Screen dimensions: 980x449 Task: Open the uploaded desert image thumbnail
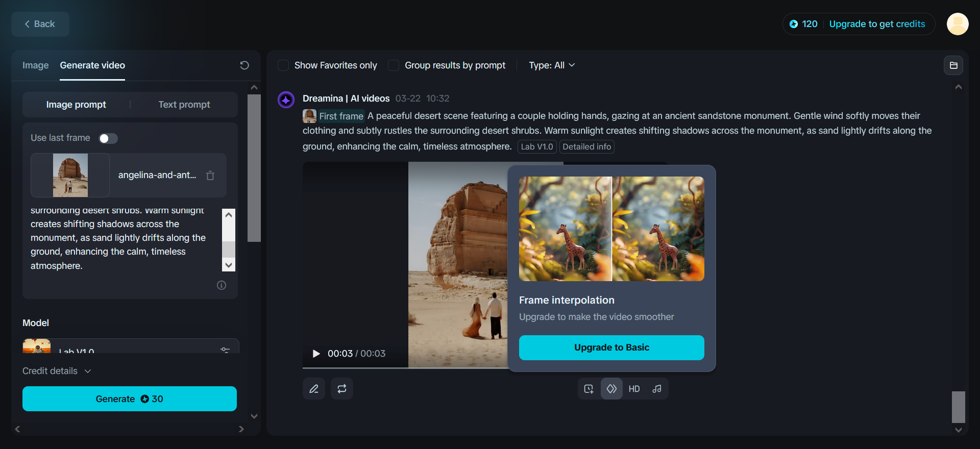pyautogui.click(x=70, y=175)
